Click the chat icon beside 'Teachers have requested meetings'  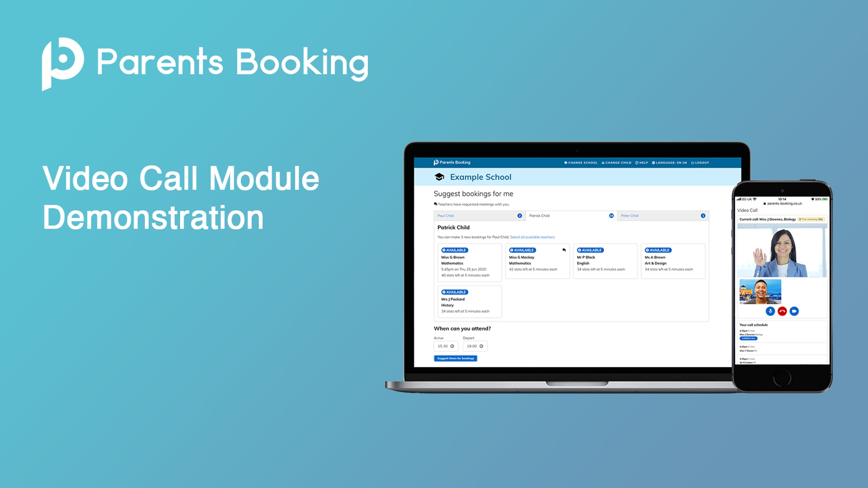click(x=435, y=204)
